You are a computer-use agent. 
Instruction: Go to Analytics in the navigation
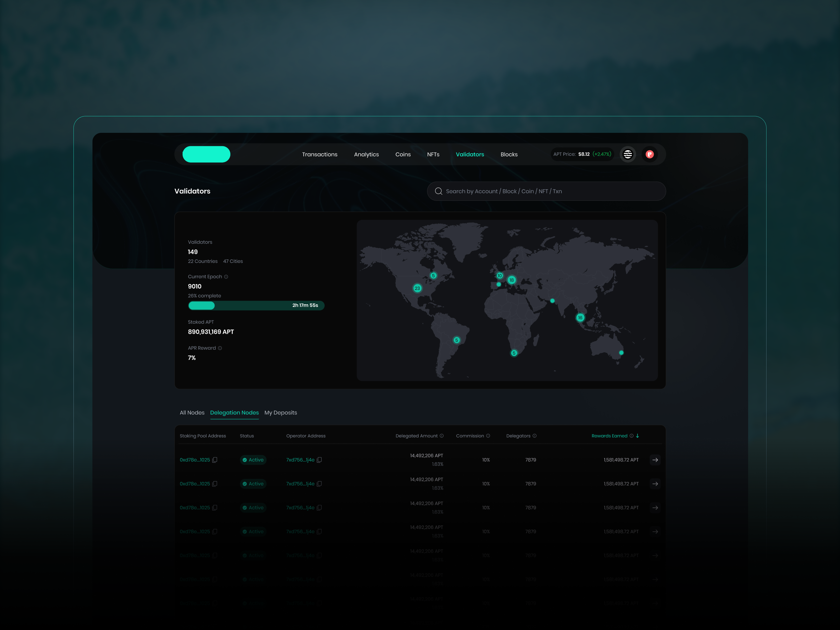(x=366, y=154)
